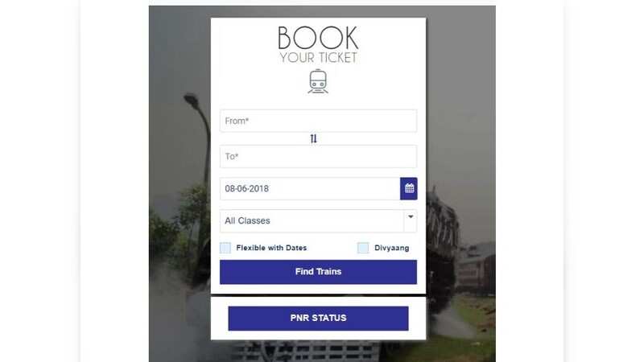Click the BOOK heading text
The image size is (644, 362).
(x=318, y=38)
